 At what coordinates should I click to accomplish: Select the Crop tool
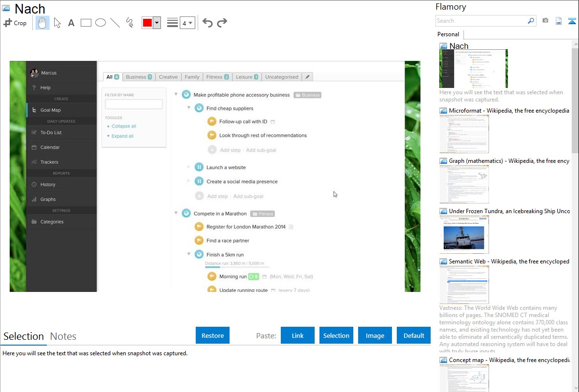click(x=15, y=23)
